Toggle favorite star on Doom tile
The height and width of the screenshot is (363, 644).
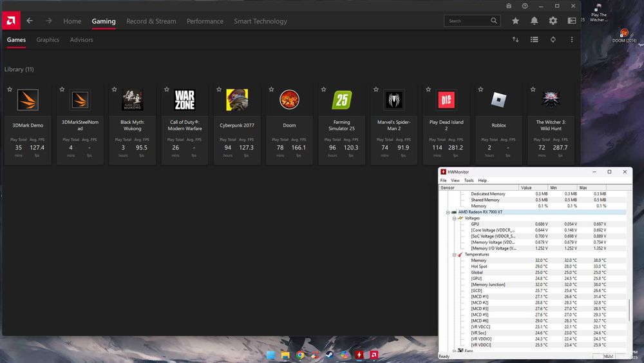click(271, 90)
